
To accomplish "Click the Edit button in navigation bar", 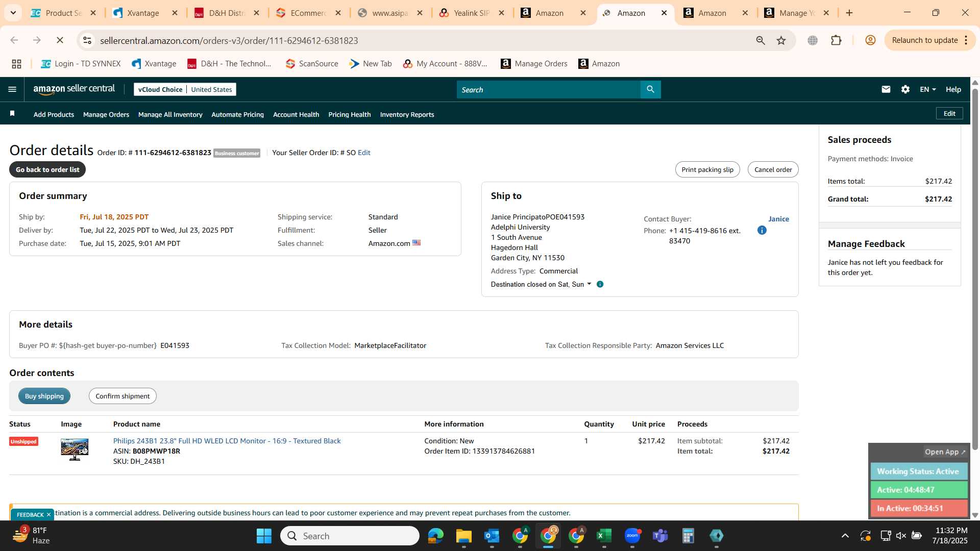I will [949, 113].
